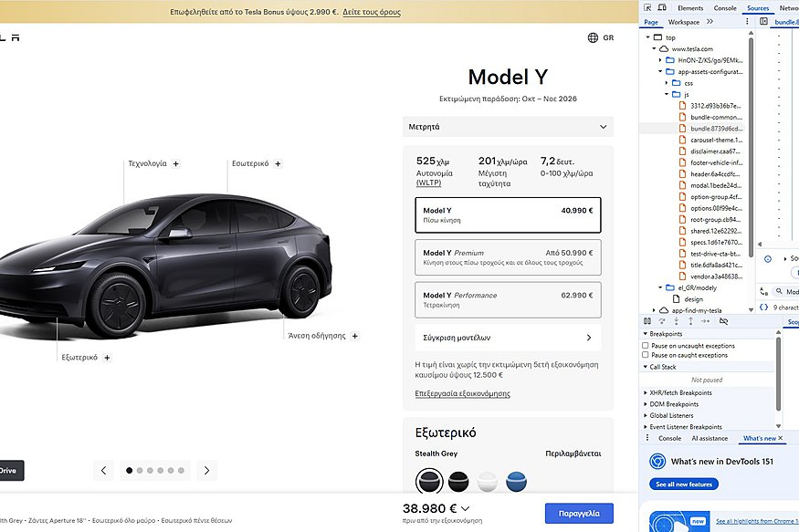The image size is (799, 532).
Task: Open the Σύγκριση μοντέλων row
Action: pos(508,338)
